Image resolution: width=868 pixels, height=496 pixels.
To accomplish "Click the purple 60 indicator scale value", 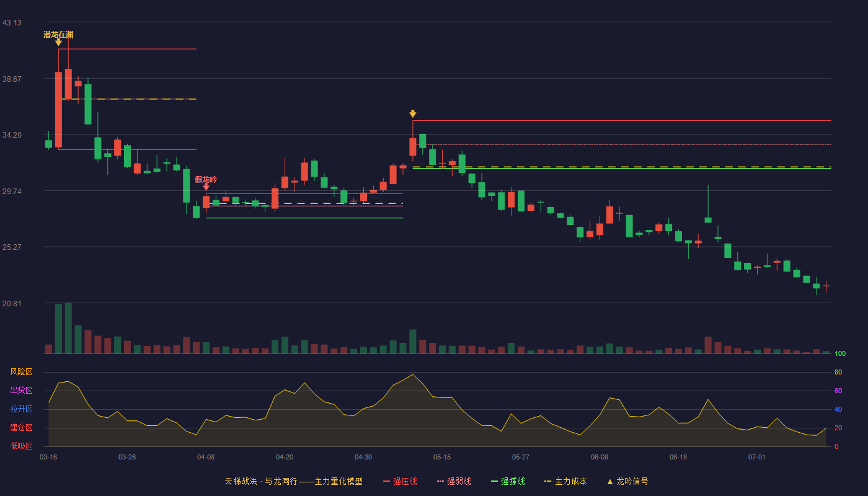I will pyautogui.click(x=838, y=391).
